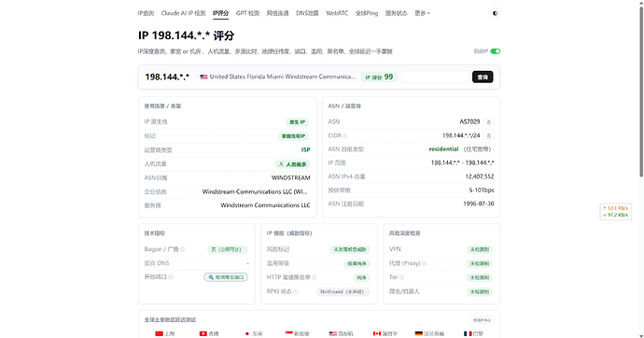The image size is (644, 338).
Task: Click the '5-10Tbps' bandwidth value
Action: tap(482, 190)
